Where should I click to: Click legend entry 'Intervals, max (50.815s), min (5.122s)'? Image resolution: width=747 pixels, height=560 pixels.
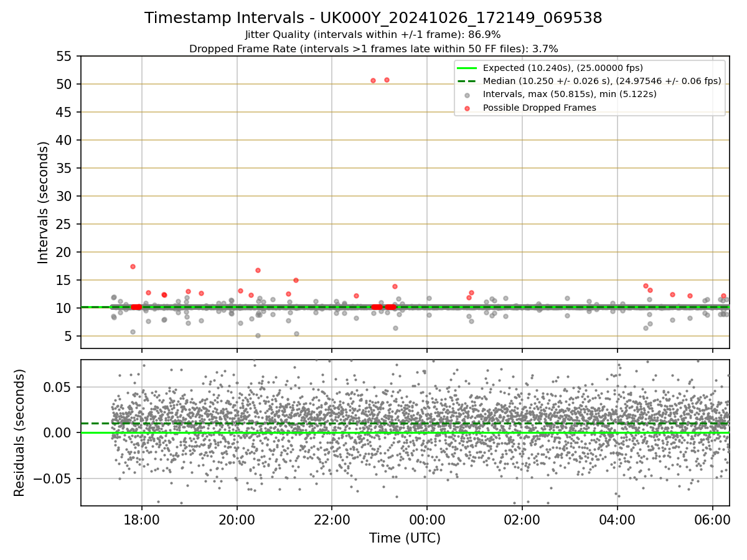click(x=570, y=94)
